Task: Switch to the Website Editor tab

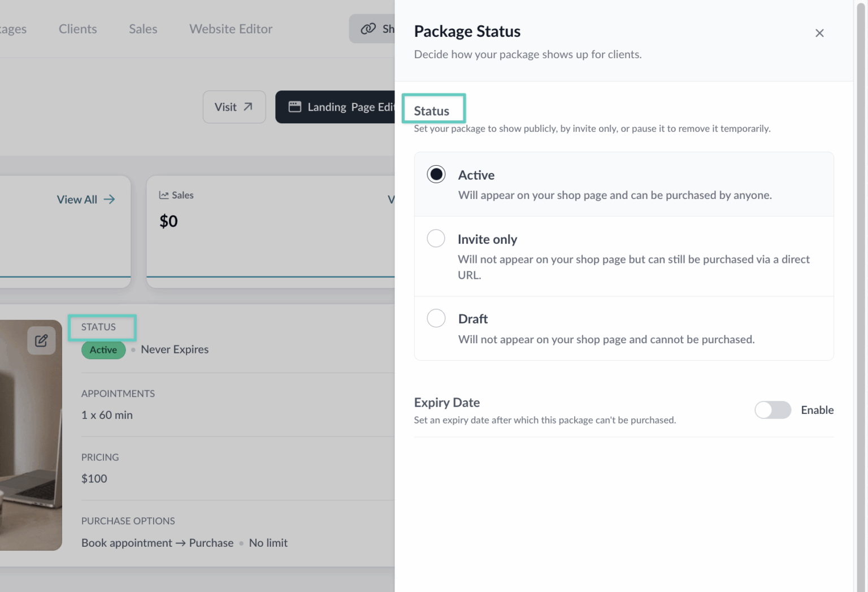Action: click(231, 28)
